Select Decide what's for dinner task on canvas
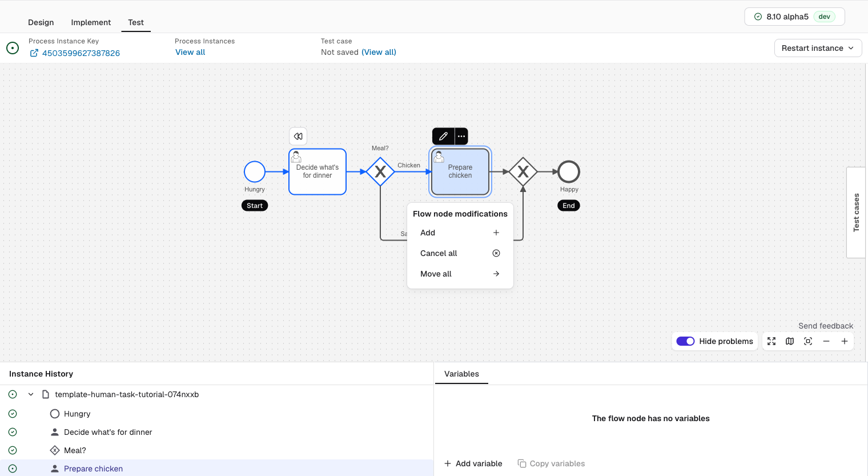This screenshot has width=868, height=476. pos(318,171)
